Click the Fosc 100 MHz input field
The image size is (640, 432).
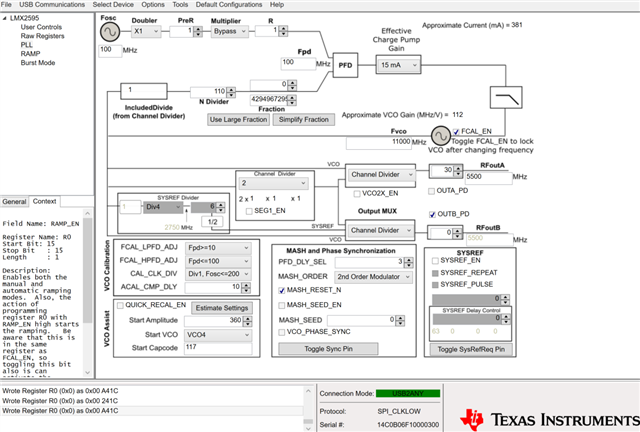(x=110, y=51)
